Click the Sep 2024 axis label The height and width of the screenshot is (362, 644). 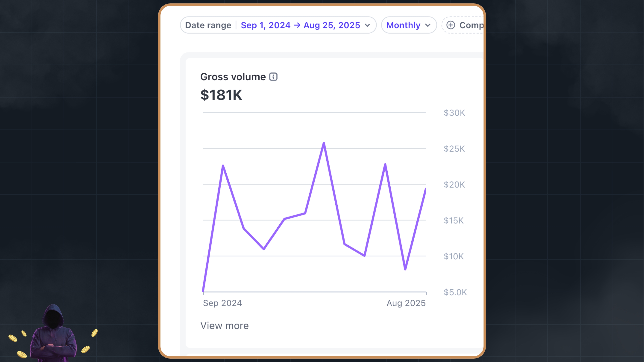click(222, 303)
